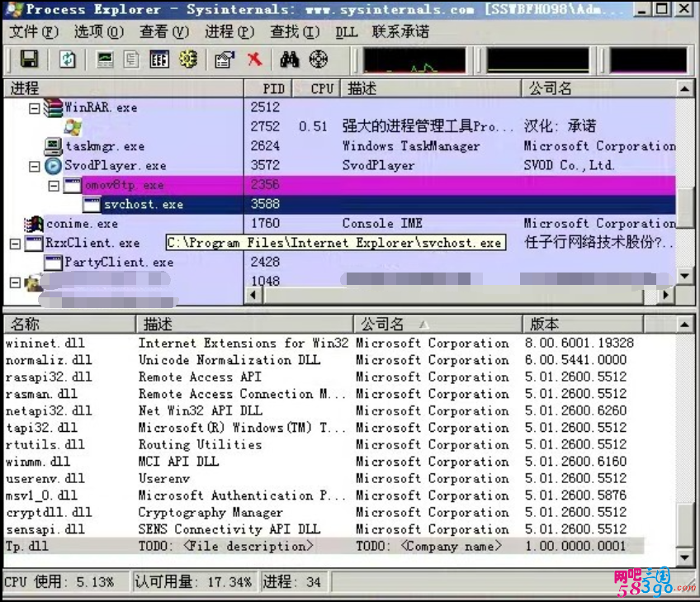Screen dimensions: 700x602
Task: Collapse the RzxClient.exe tree node
Action: [x=15, y=244]
